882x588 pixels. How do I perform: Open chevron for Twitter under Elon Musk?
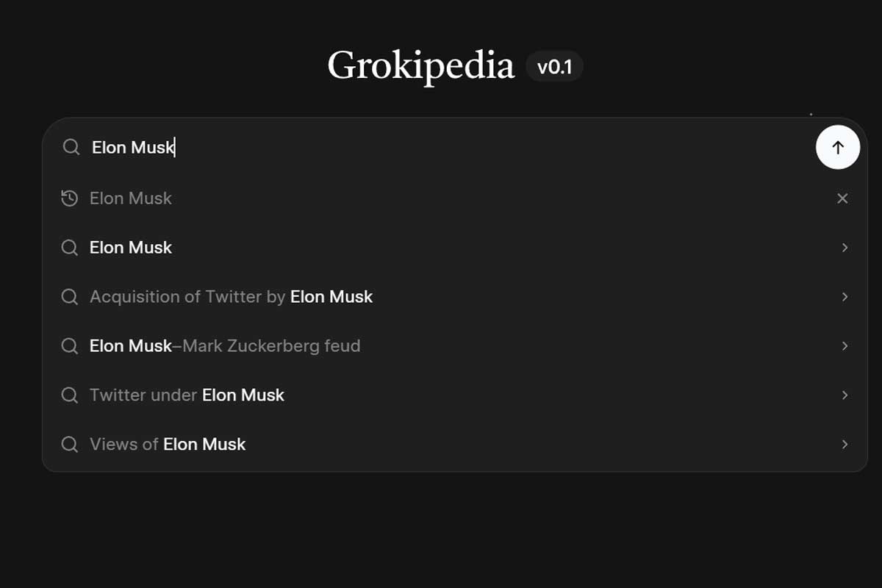pyautogui.click(x=845, y=395)
